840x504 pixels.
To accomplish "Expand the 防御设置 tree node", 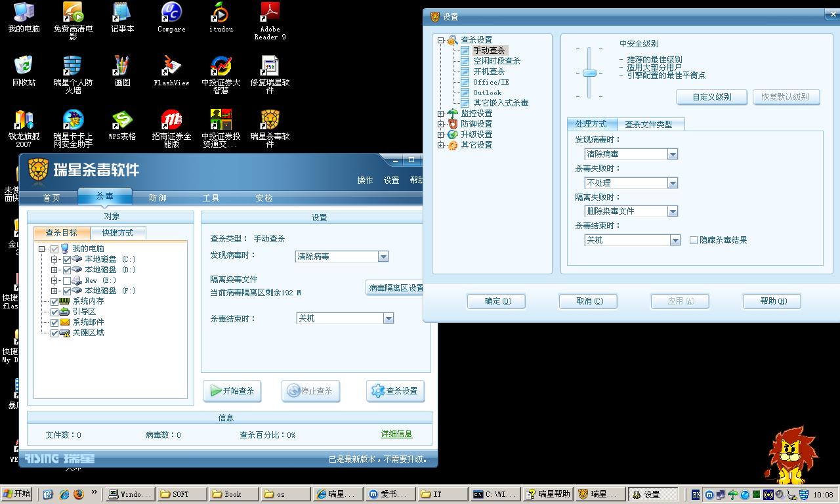I will point(441,124).
